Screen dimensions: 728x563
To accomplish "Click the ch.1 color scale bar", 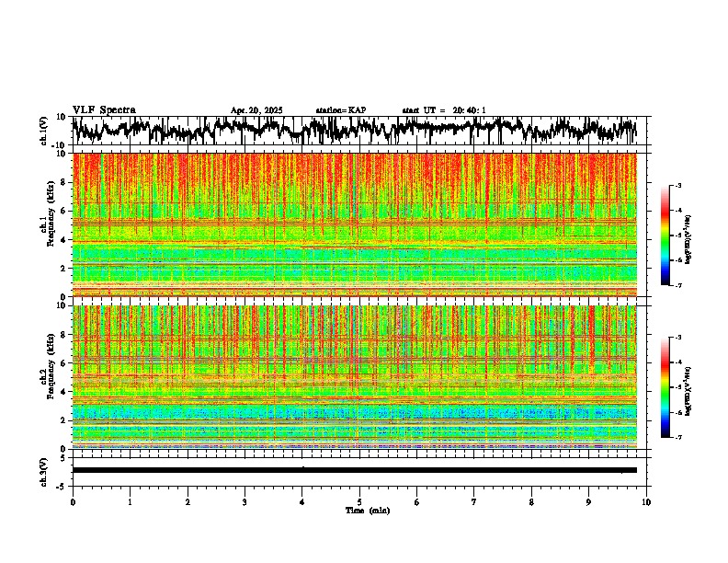I will pyautogui.click(x=665, y=236).
